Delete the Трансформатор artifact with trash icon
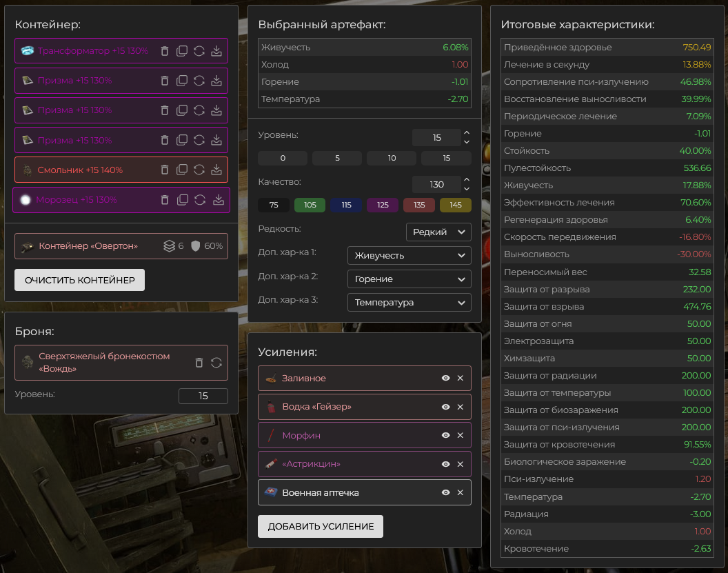Viewport: 728px width, 573px height. 164,51
